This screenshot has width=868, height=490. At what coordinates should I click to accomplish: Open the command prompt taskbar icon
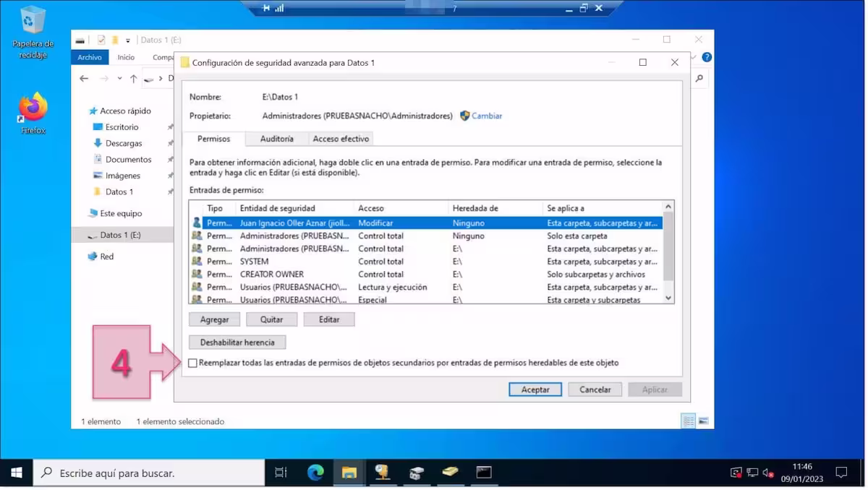click(484, 473)
